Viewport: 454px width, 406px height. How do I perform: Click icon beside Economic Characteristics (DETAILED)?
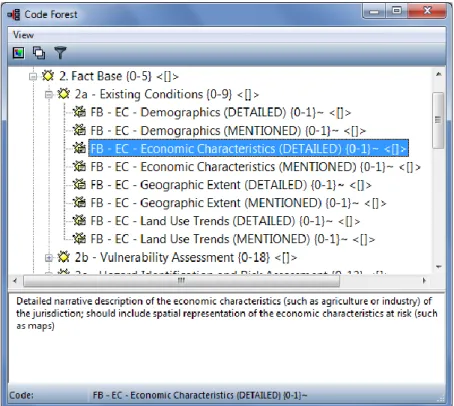[x=79, y=148]
